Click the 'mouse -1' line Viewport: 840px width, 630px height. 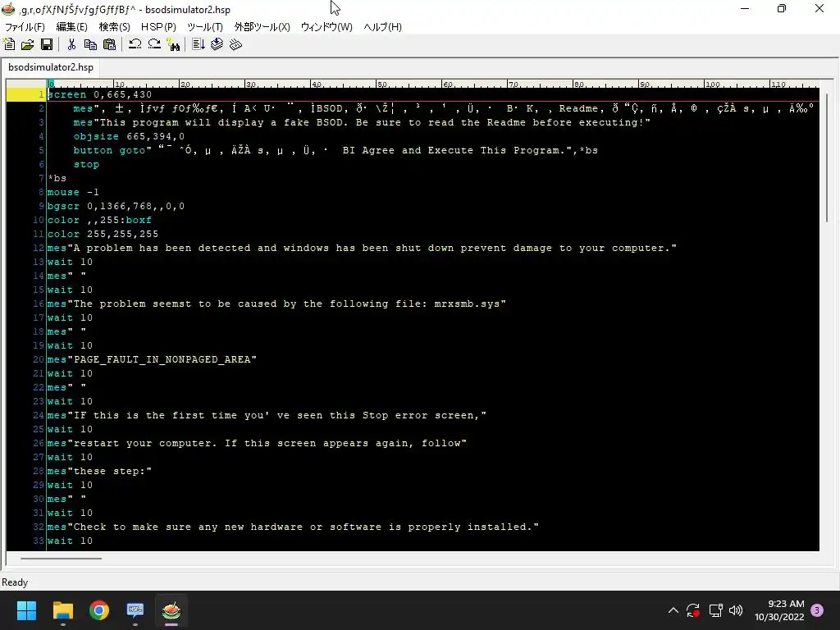[x=73, y=192]
